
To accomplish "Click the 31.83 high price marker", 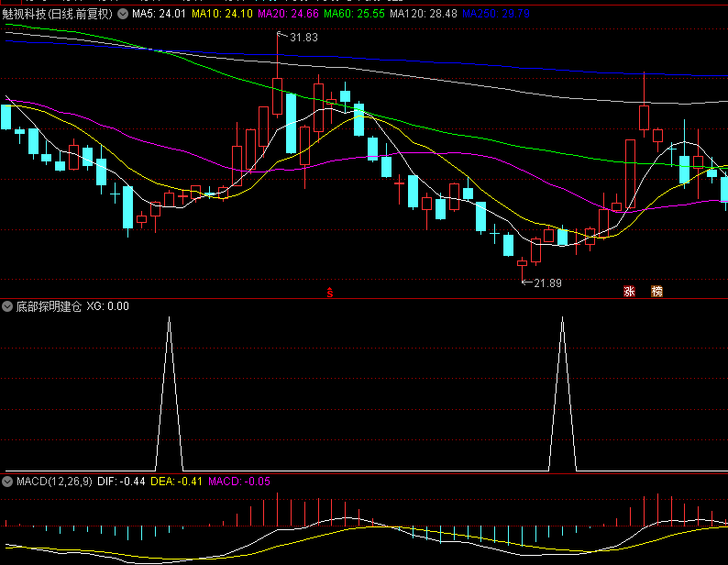I will (x=303, y=38).
